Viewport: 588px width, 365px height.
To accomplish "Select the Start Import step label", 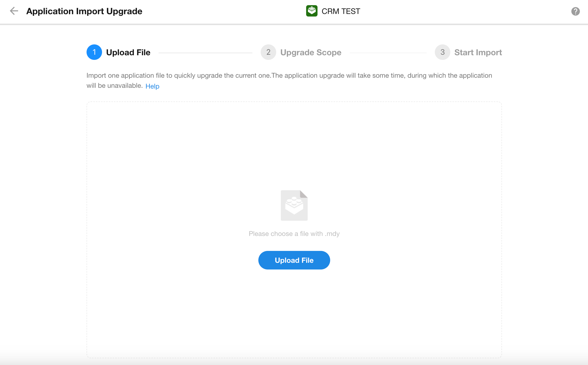I will 478,52.
